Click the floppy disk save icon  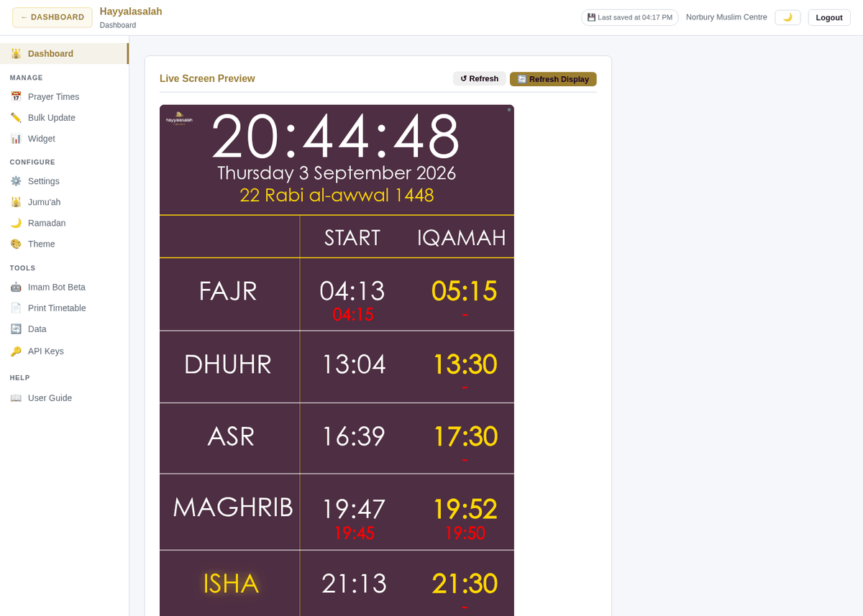tap(591, 17)
